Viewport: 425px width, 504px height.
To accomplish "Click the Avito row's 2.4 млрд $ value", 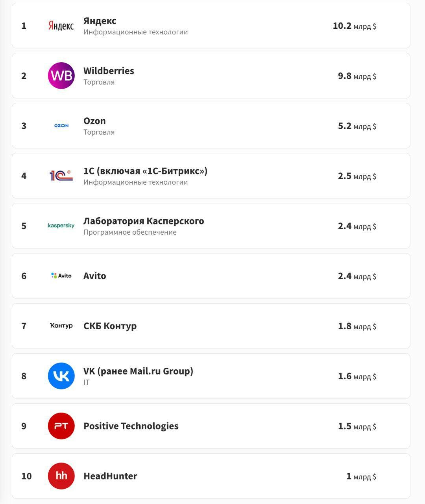I will point(357,276).
